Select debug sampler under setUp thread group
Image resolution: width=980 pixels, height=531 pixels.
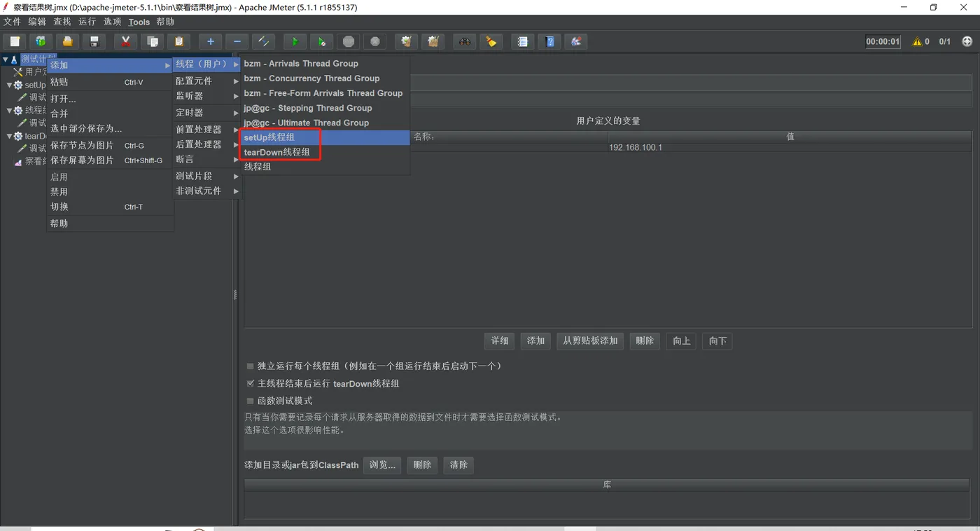(x=31, y=97)
